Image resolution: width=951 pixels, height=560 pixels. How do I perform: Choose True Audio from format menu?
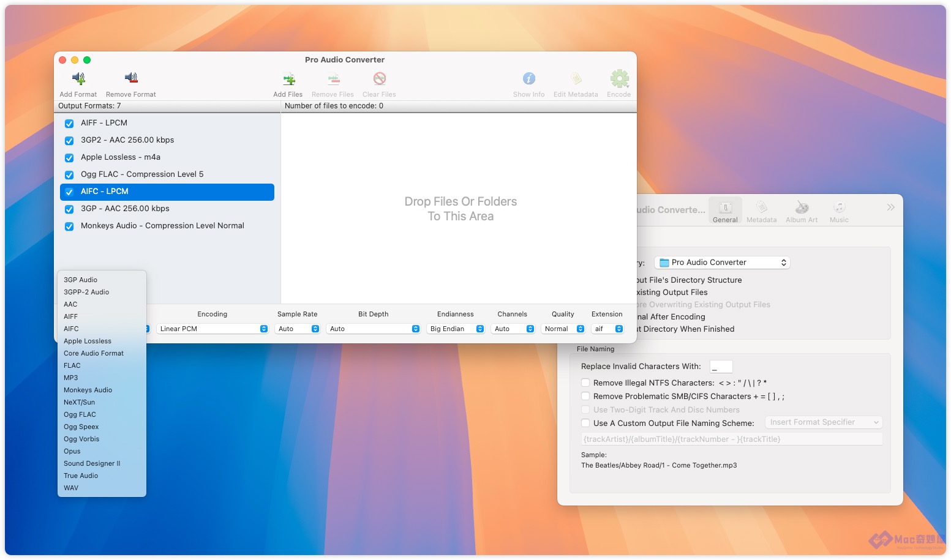pos(102,476)
